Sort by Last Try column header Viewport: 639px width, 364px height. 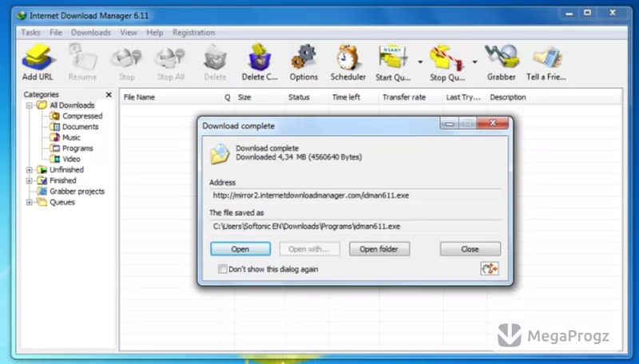465,97
